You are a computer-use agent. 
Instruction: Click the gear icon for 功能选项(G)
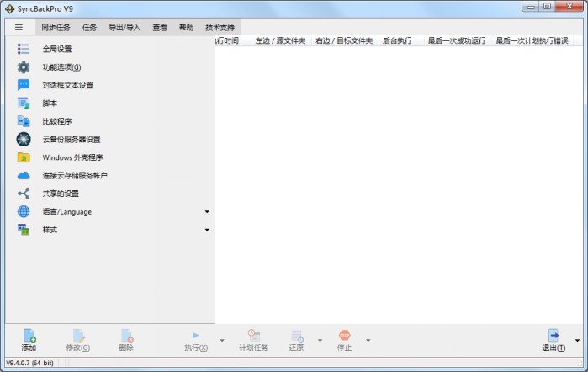click(x=24, y=66)
